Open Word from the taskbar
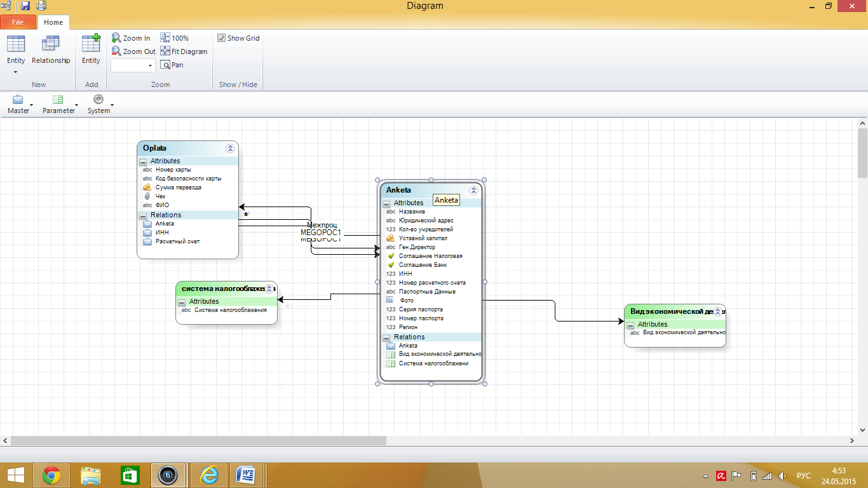Image resolution: width=868 pixels, height=488 pixels. 246,475
